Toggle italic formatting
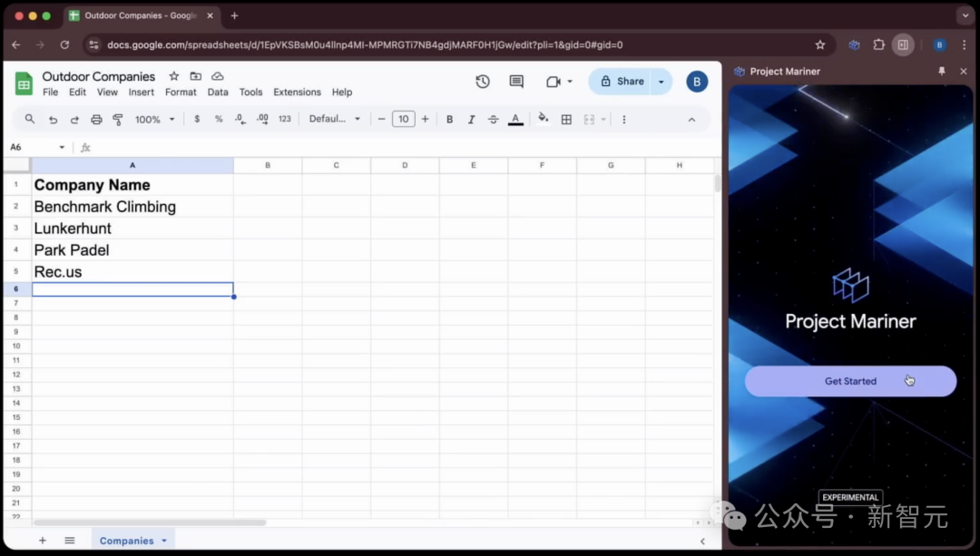Image resolution: width=980 pixels, height=556 pixels. pos(471,120)
